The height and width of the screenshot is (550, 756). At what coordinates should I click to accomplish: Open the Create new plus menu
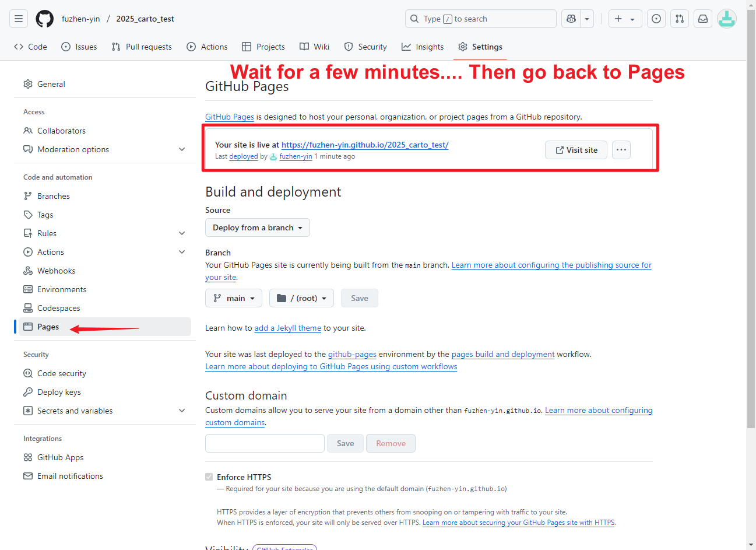pos(625,19)
